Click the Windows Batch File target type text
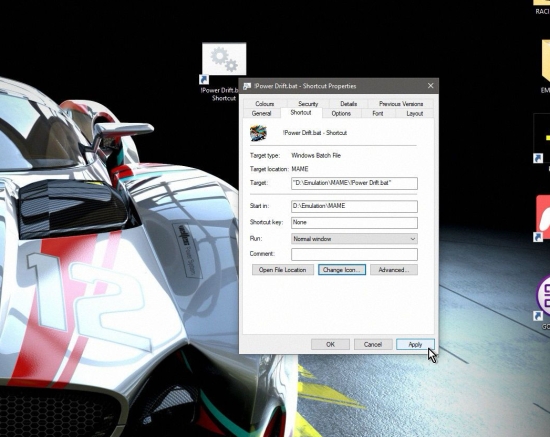 click(x=316, y=155)
